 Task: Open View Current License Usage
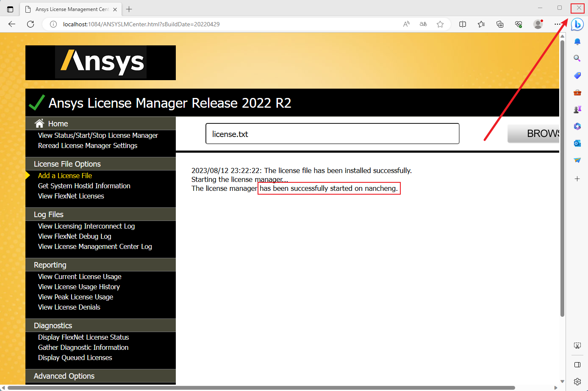click(x=80, y=276)
